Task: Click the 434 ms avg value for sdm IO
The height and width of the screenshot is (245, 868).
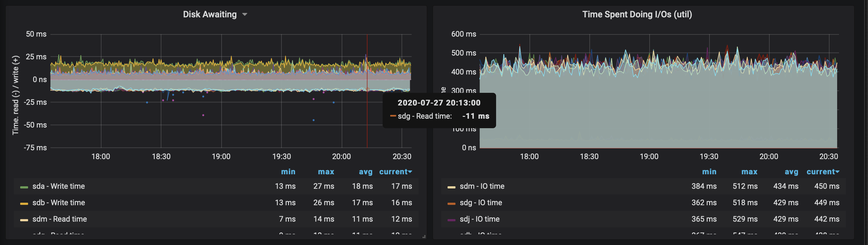Action: point(786,186)
